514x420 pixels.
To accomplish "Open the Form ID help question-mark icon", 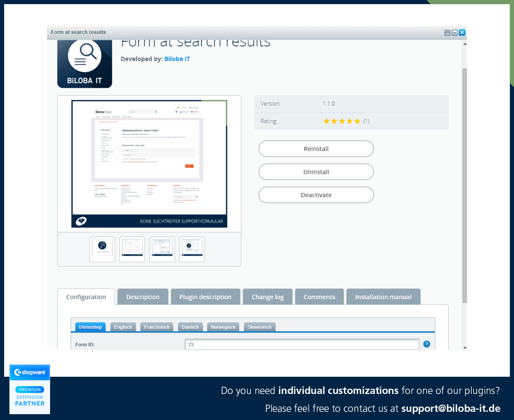I will (x=427, y=344).
